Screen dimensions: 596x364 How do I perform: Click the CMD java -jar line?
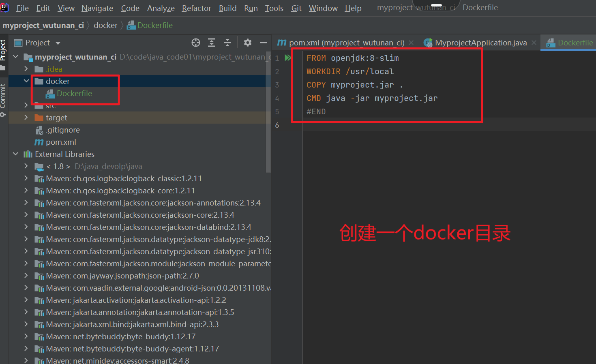click(372, 98)
